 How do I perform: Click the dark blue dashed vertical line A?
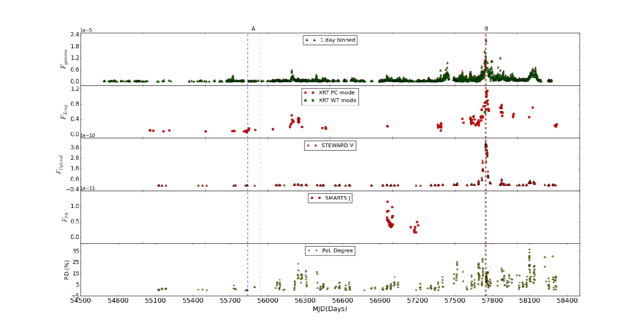[x=247, y=164]
